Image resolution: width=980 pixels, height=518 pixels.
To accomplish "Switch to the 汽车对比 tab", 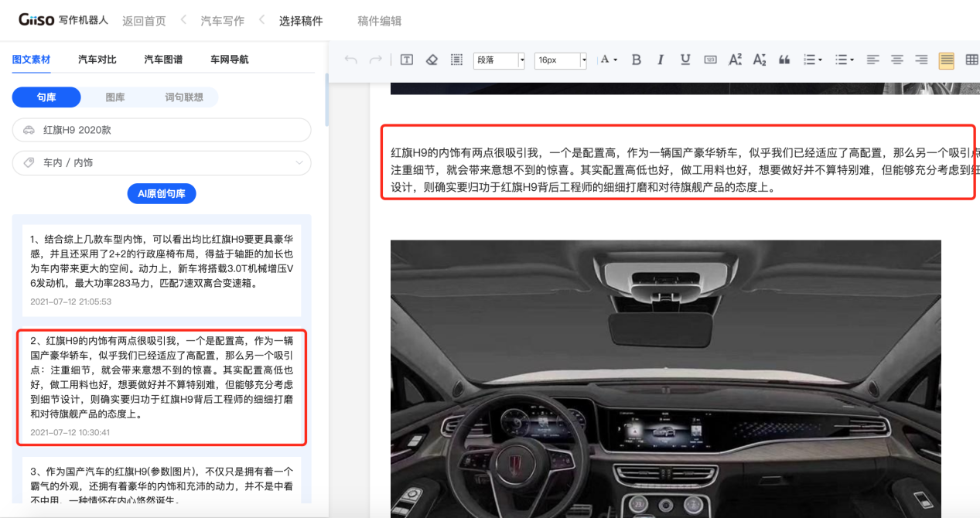I will point(97,60).
